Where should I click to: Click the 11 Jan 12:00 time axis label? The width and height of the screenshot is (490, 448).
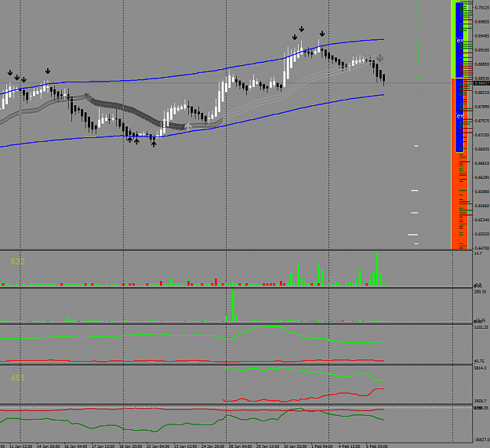pyautogui.click(x=21, y=446)
